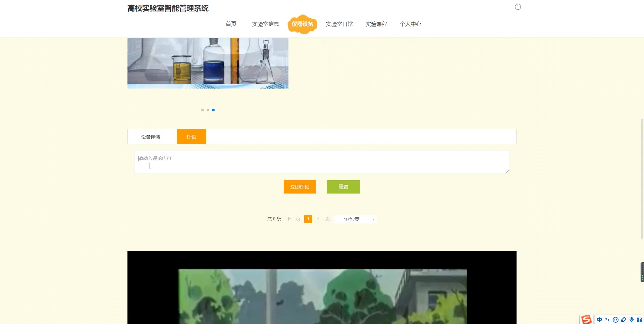644x324 pixels.
Task: Toggle the 中 Chinese input mode icon
Action: pos(599,320)
